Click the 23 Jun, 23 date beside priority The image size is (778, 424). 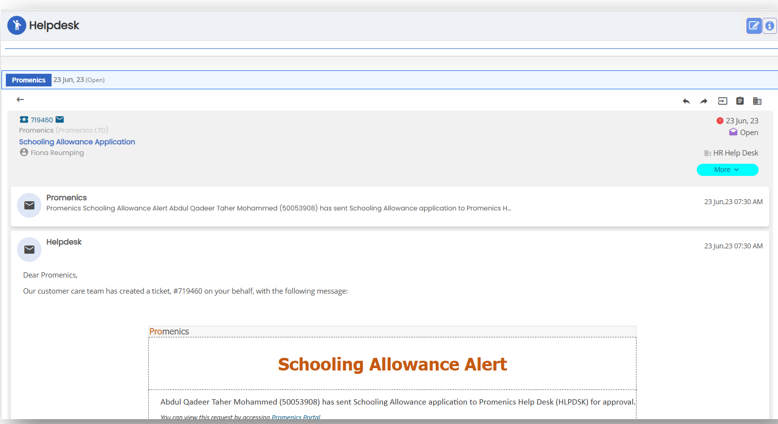(742, 121)
